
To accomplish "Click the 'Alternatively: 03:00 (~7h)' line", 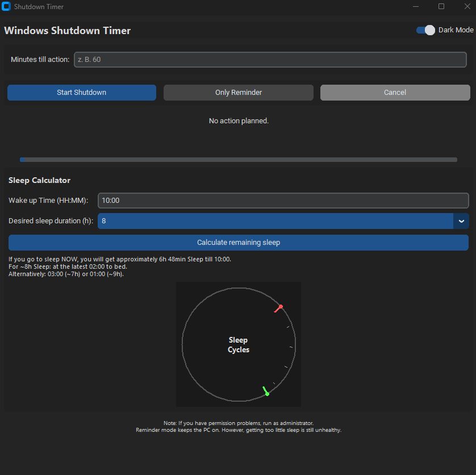I will pos(66,274).
